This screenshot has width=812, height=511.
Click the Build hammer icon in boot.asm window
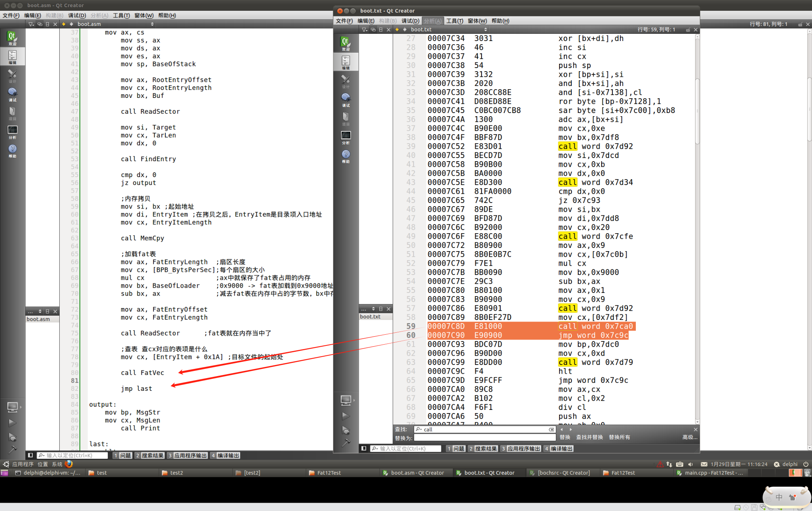12,450
